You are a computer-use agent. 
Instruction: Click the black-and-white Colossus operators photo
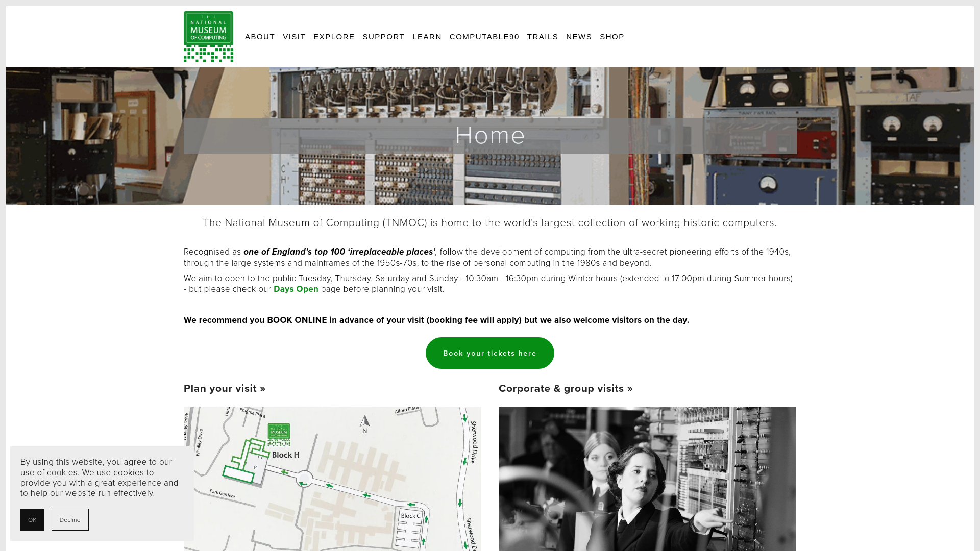pyautogui.click(x=647, y=479)
